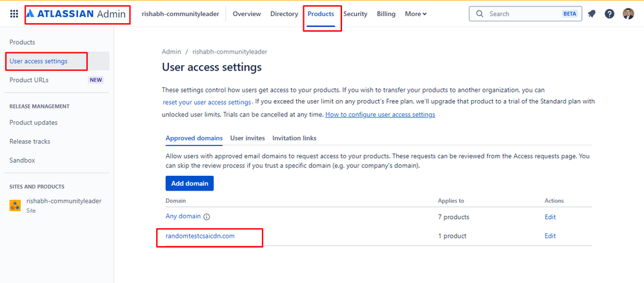Open the Directory navigation item

point(284,14)
